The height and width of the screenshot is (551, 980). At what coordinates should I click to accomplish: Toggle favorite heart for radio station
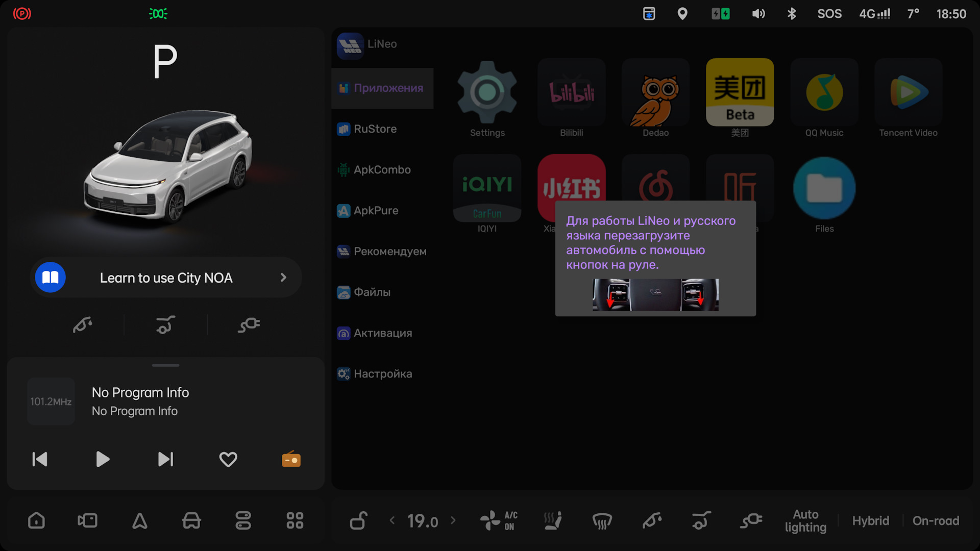point(228,459)
